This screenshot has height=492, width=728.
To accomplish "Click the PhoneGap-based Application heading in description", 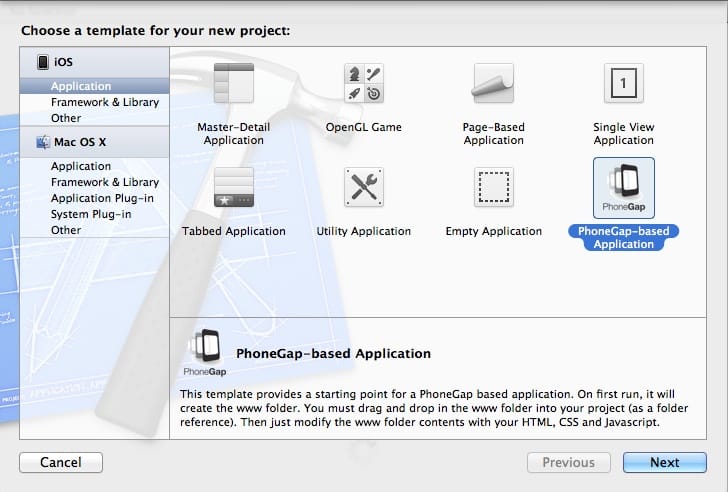I will tap(333, 354).
